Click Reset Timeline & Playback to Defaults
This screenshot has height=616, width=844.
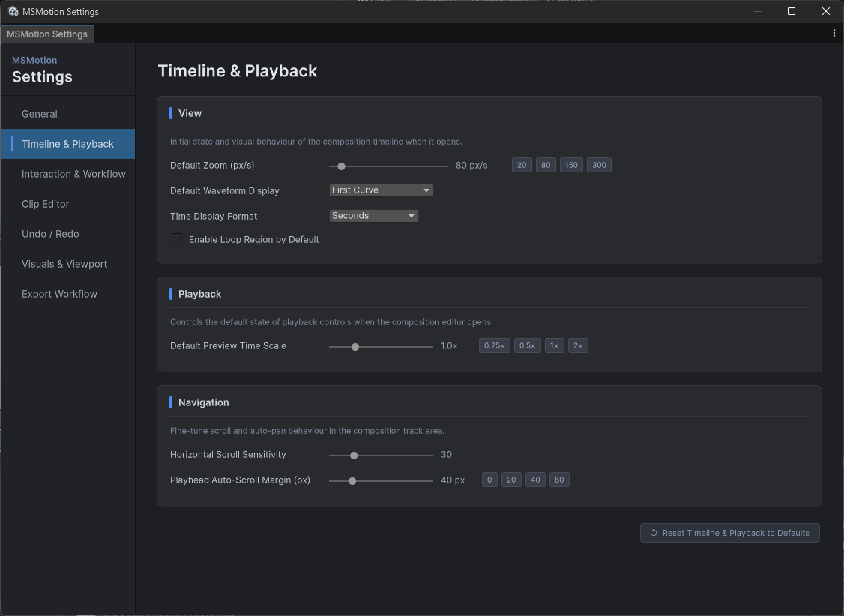click(x=729, y=533)
